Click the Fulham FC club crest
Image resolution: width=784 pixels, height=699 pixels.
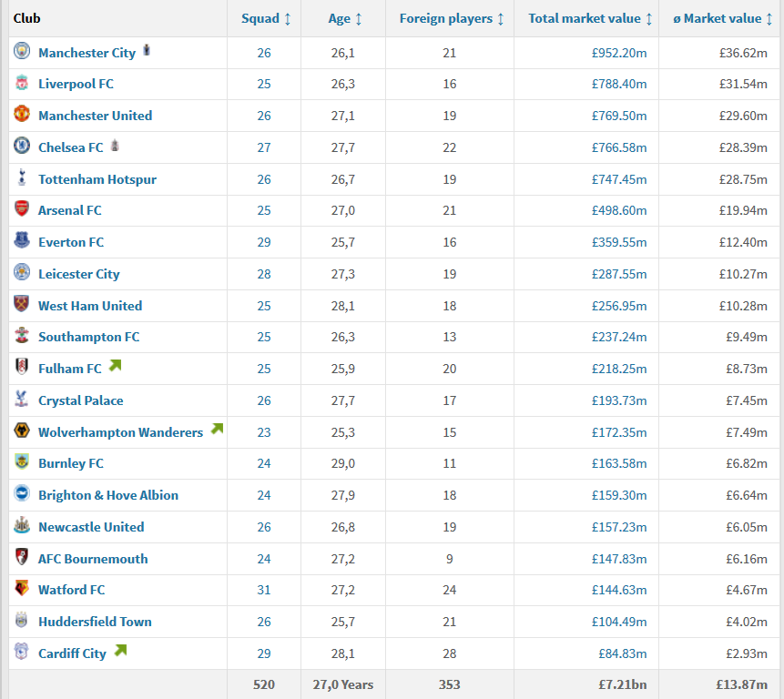[x=22, y=367]
